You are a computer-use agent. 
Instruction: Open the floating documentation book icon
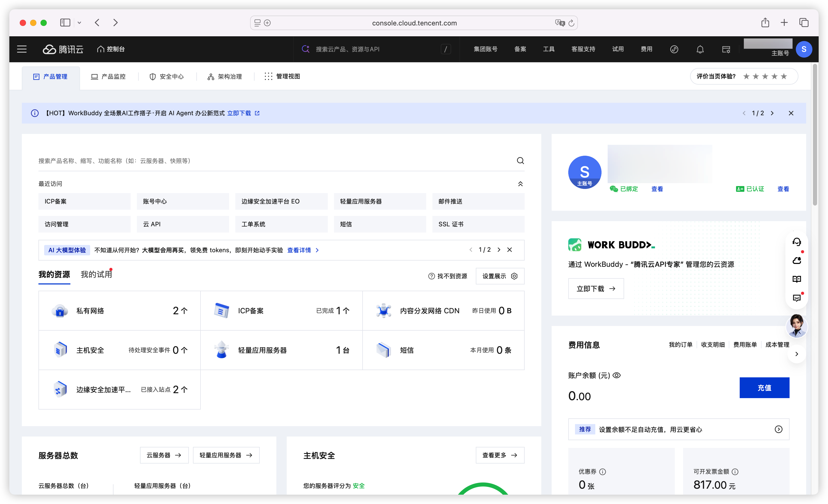(x=796, y=279)
